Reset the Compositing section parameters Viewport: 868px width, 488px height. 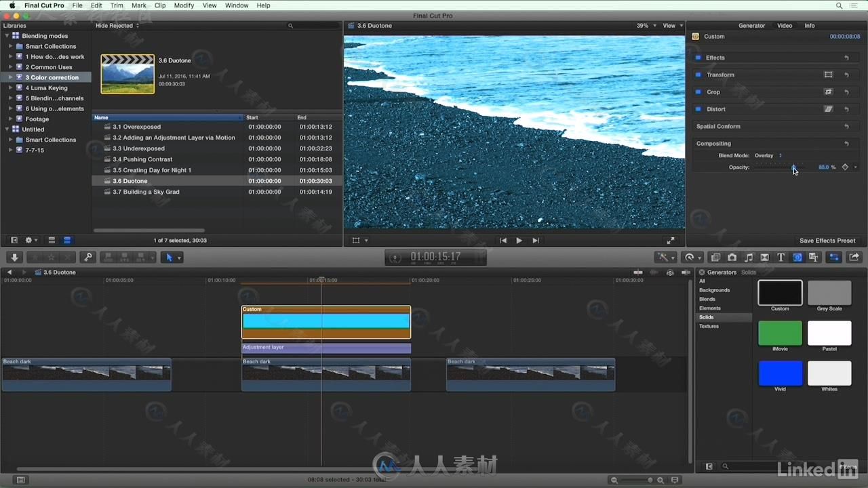point(846,144)
